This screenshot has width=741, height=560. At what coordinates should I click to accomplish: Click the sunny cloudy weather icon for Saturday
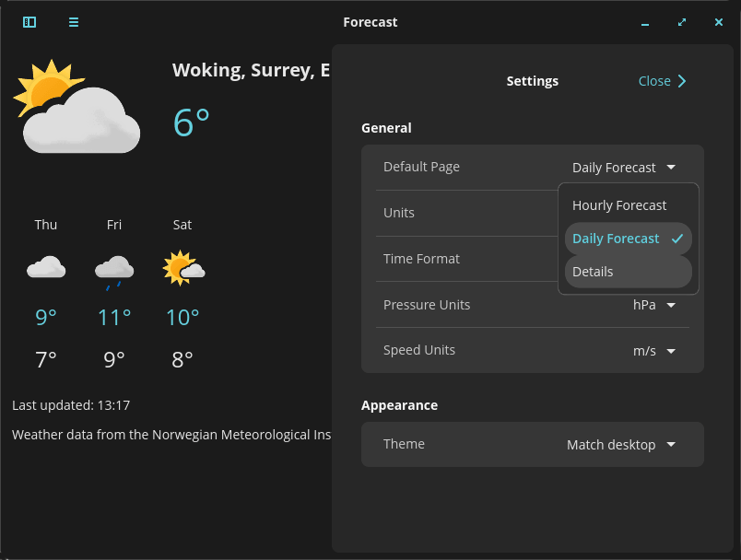point(182,267)
